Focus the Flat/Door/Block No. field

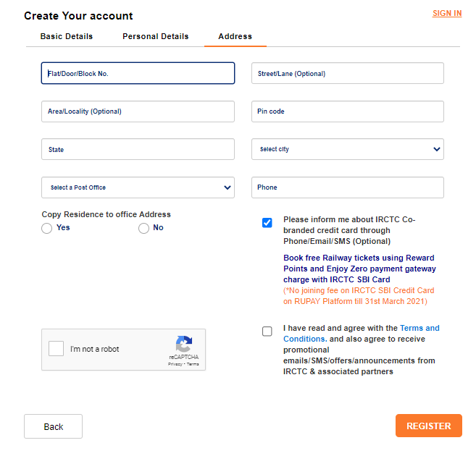[x=138, y=73]
